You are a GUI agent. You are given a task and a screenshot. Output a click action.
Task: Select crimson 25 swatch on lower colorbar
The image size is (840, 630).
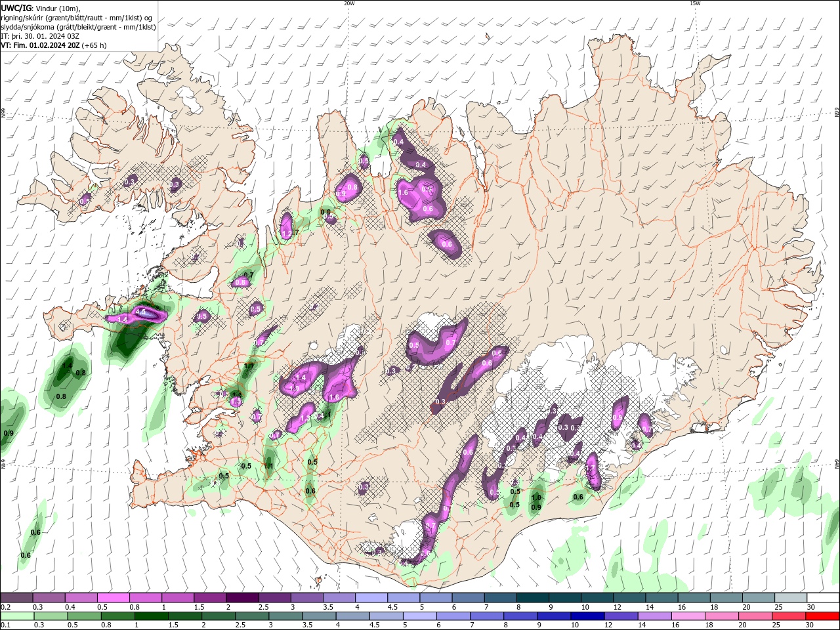tap(788, 616)
